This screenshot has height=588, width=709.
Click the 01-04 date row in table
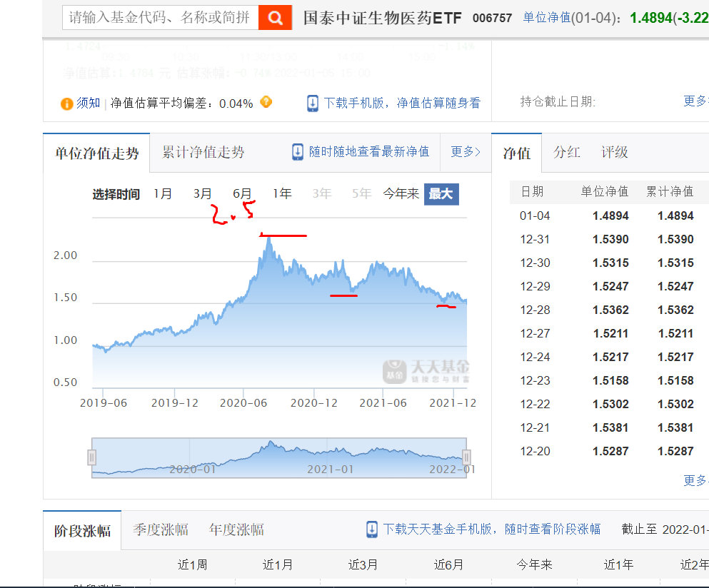(x=608, y=216)
